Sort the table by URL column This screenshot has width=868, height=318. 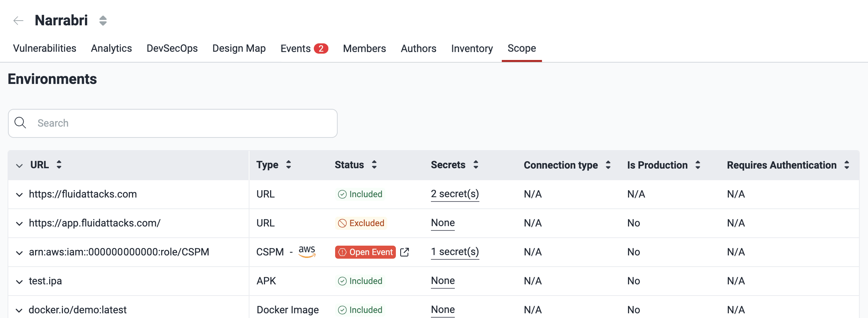(x=59, y=165)
